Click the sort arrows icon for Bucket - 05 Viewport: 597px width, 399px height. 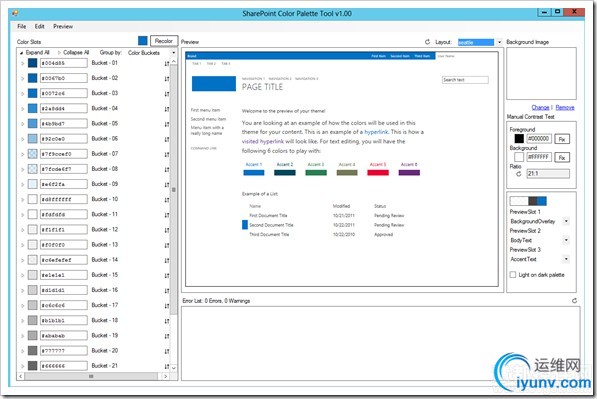(x=167, y=124)
